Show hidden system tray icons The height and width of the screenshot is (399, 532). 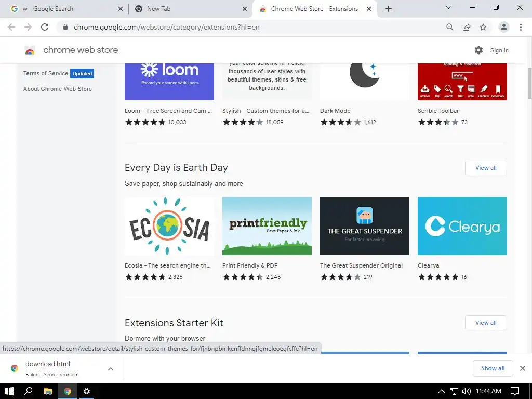[442, 391]
